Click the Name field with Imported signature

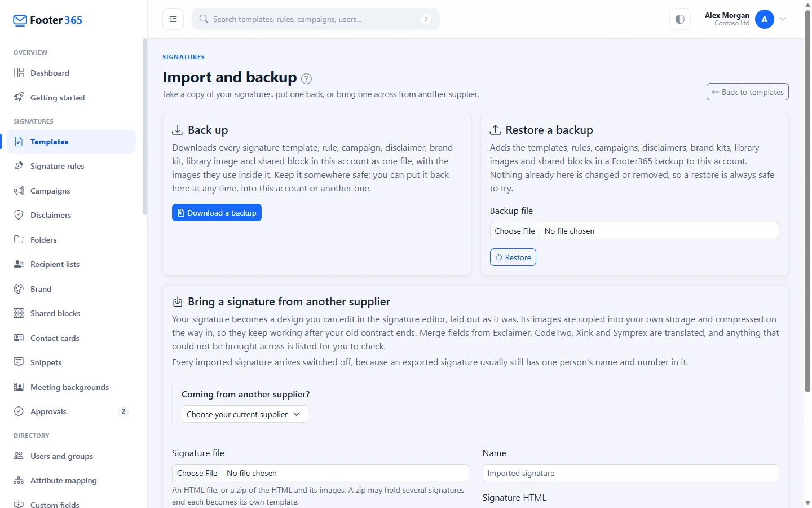(x=630, y=473)
